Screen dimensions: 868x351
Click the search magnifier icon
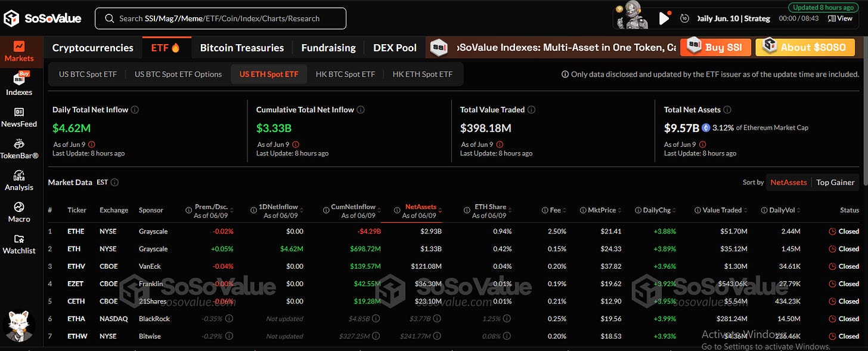[x=110, y=19]
